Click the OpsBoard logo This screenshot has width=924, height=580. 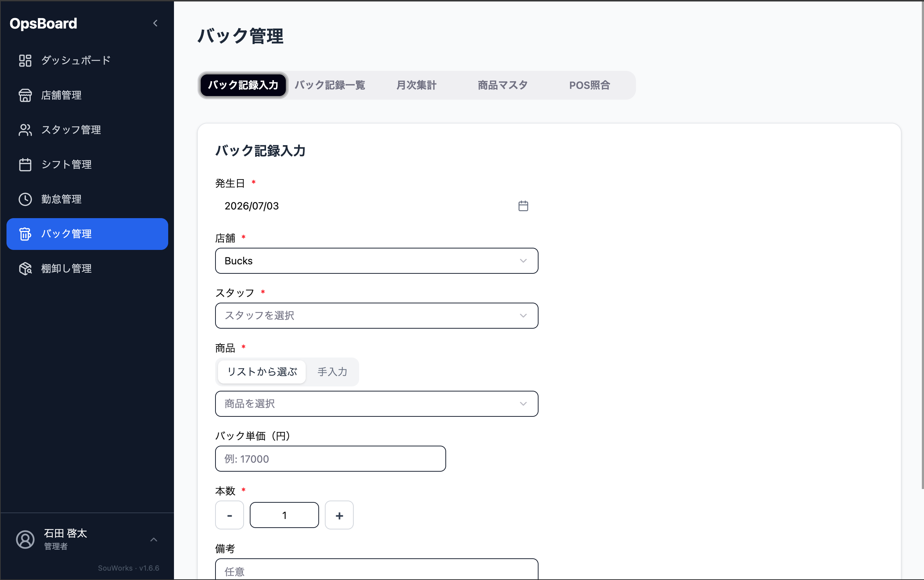(43, 24)
